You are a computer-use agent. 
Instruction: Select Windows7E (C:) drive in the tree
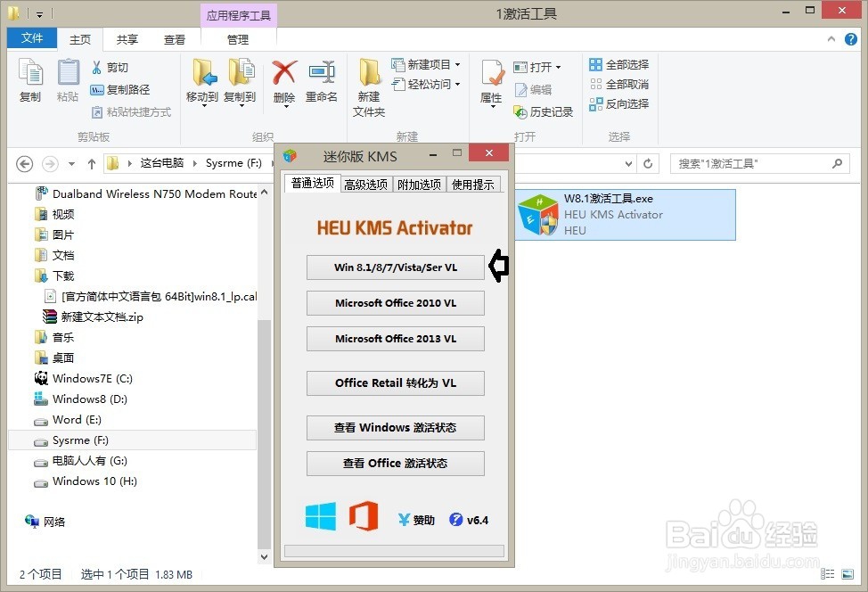tap(92, 379)
